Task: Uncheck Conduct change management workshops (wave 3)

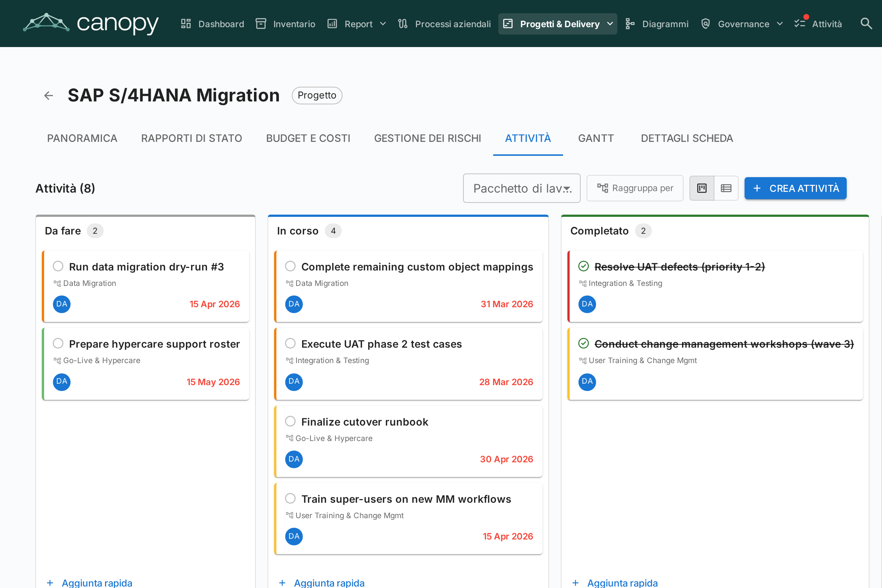Action: (x=584, y=344)
